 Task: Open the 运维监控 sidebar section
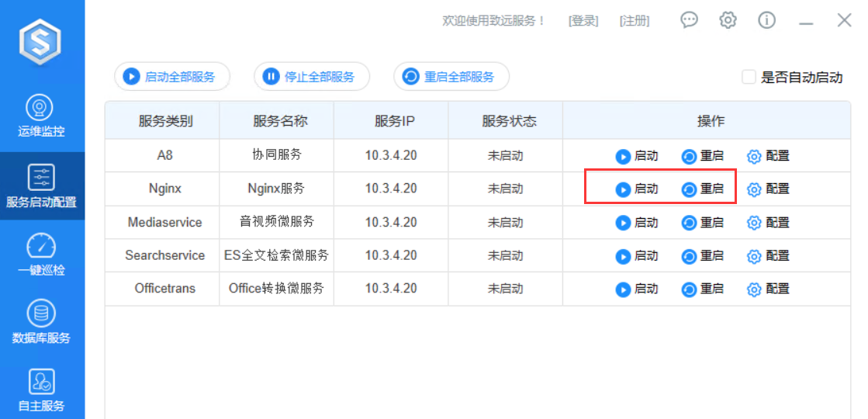[41, 116]
